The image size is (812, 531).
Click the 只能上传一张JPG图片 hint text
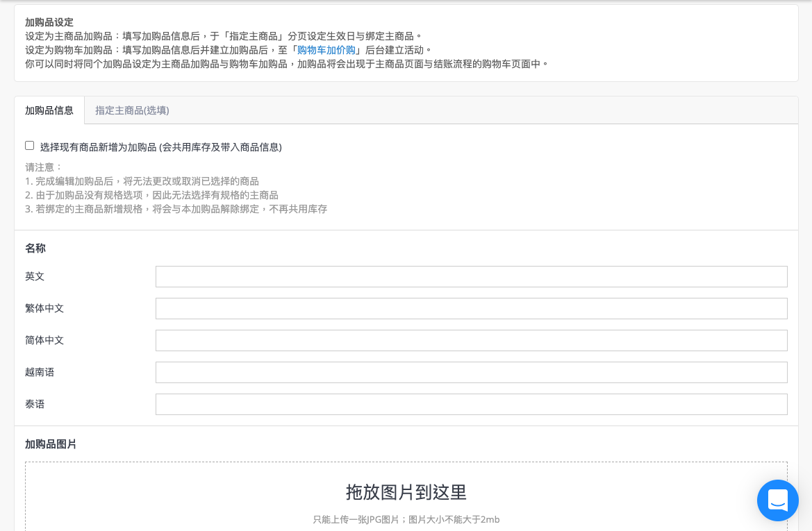click(x=406, y=520)
